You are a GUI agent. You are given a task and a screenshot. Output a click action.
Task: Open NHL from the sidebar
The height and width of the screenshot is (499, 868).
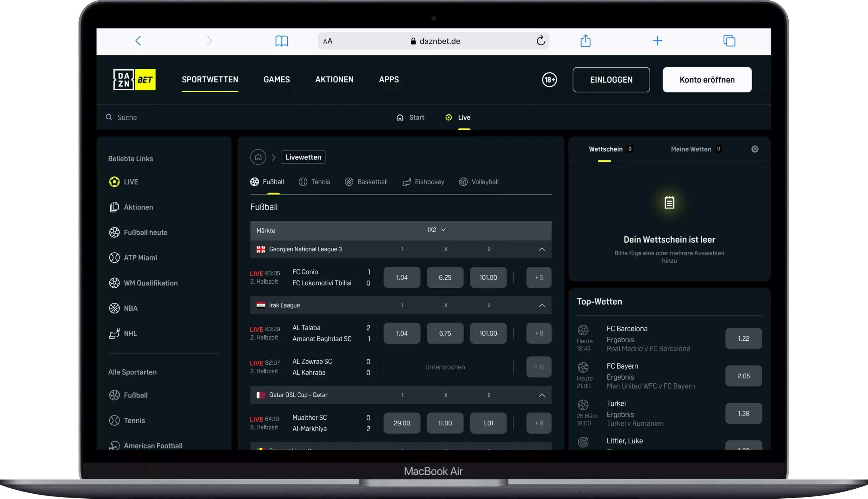131,333
